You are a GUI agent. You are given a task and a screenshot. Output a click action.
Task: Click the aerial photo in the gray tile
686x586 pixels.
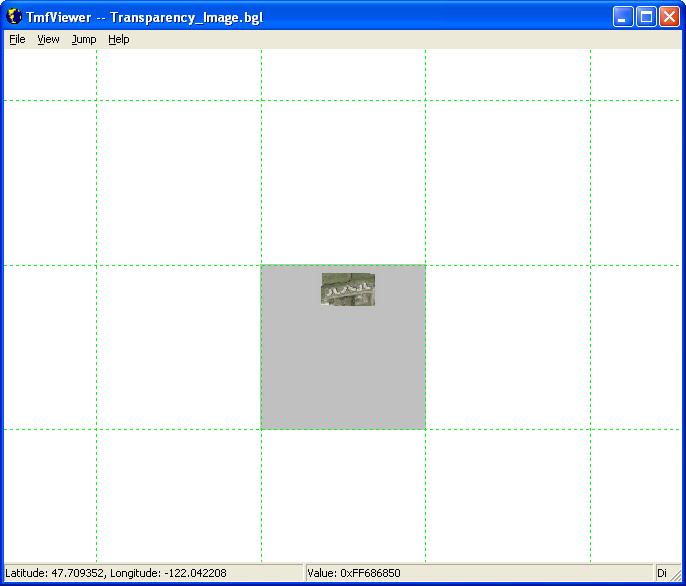(348, 289)
